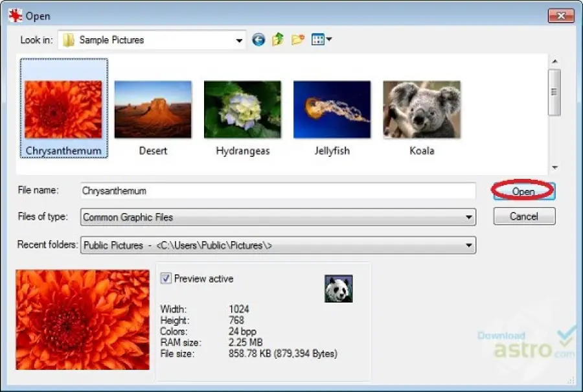Click the Sample Pictures folder icon
Image resolution: width=583 pixels, height=392 pixels.
69,40
